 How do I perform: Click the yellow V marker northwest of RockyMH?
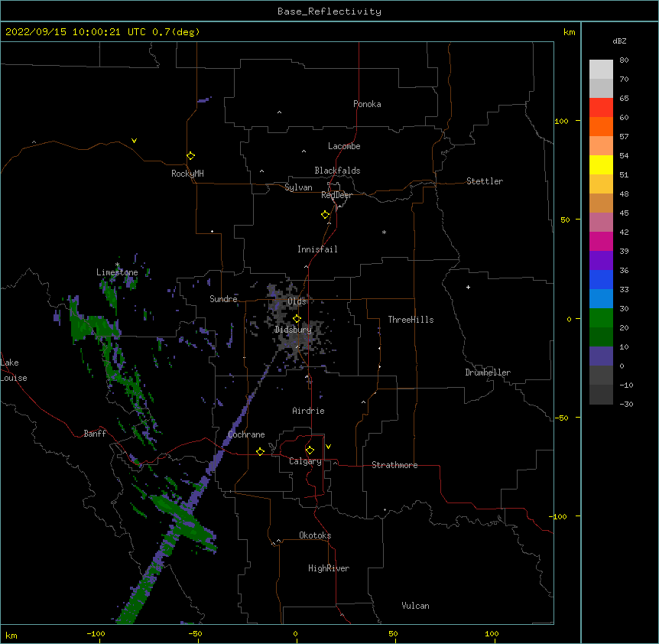point(134,141)
